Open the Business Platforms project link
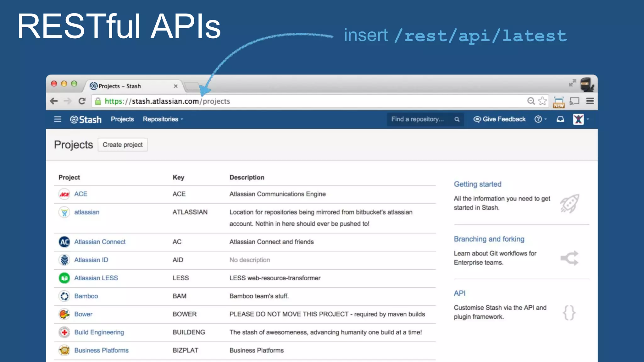644x362 pixels. [x=101, y=350]
